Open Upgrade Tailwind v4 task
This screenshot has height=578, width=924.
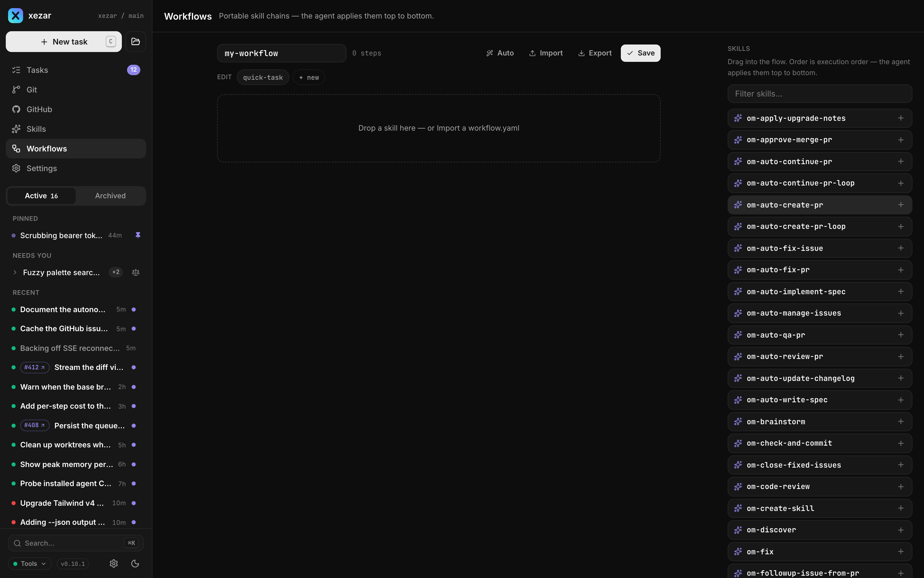point(76,503)
